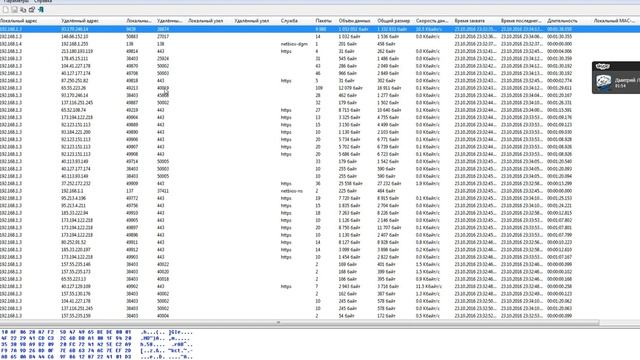640x360 pixels.
Task: Open the Skype notification contact avatar
Action: 603,82
